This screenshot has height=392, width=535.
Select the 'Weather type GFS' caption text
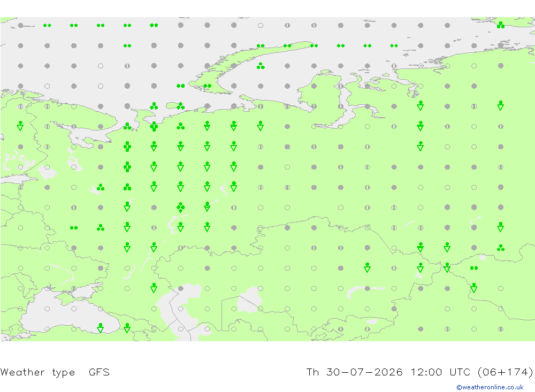(x=55, y=372)
